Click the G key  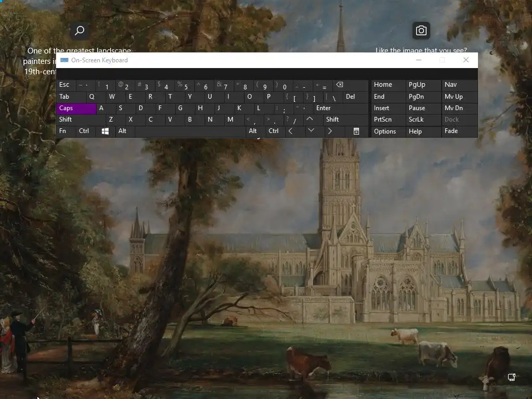pyautogui.click(x=184, y=108)
